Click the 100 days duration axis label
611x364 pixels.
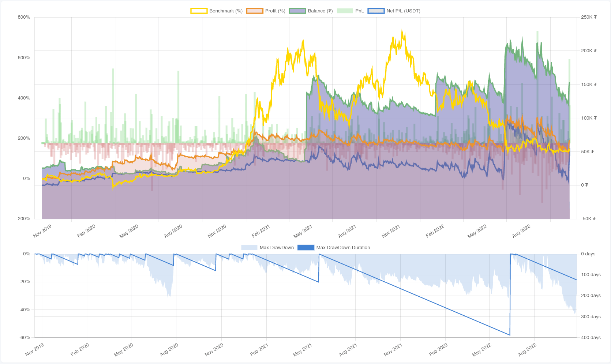tap(591, 275)
